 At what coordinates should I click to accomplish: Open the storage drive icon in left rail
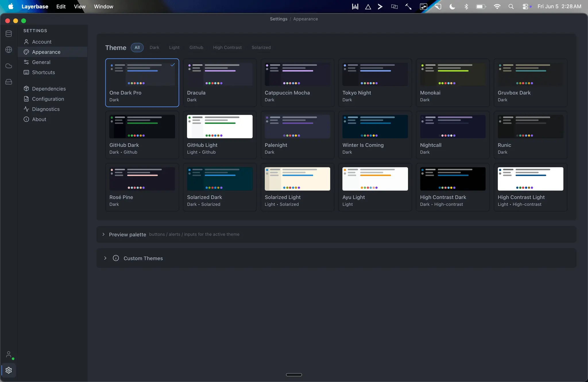pos(9,82)
